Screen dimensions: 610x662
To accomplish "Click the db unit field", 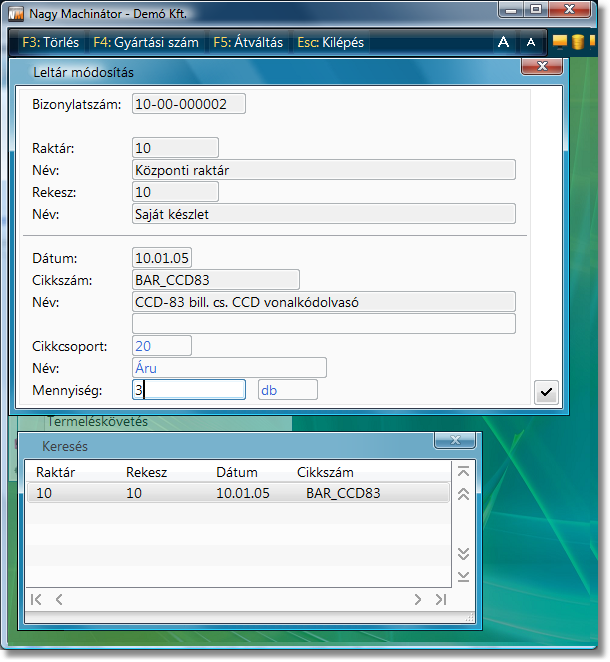I will click(x=287, y=390).
